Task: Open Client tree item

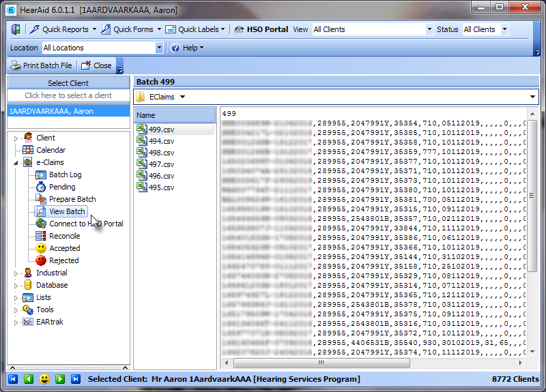Action: [46, 138]
